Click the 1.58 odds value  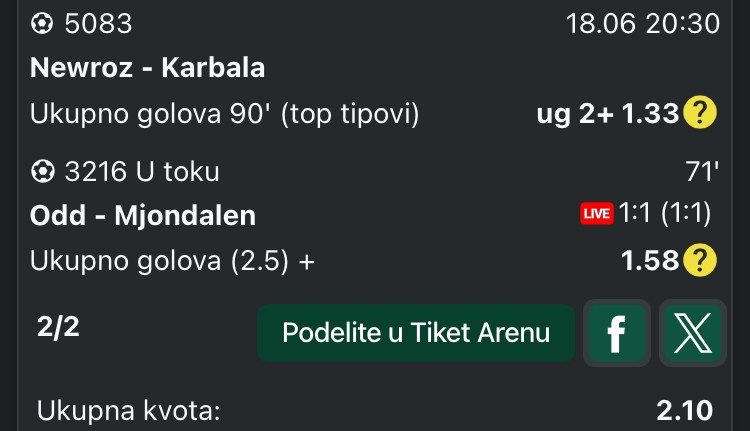point(650,261)
